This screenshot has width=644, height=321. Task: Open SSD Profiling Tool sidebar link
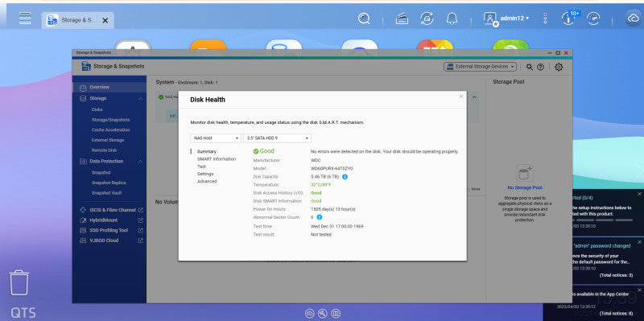[x=109, y=230]
